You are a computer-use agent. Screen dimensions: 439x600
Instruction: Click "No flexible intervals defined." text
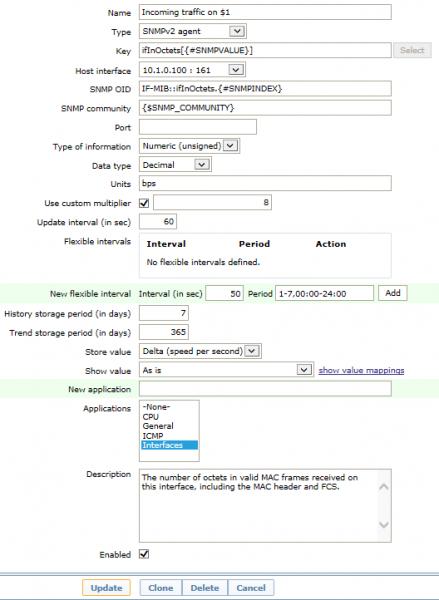click(203, 262)
